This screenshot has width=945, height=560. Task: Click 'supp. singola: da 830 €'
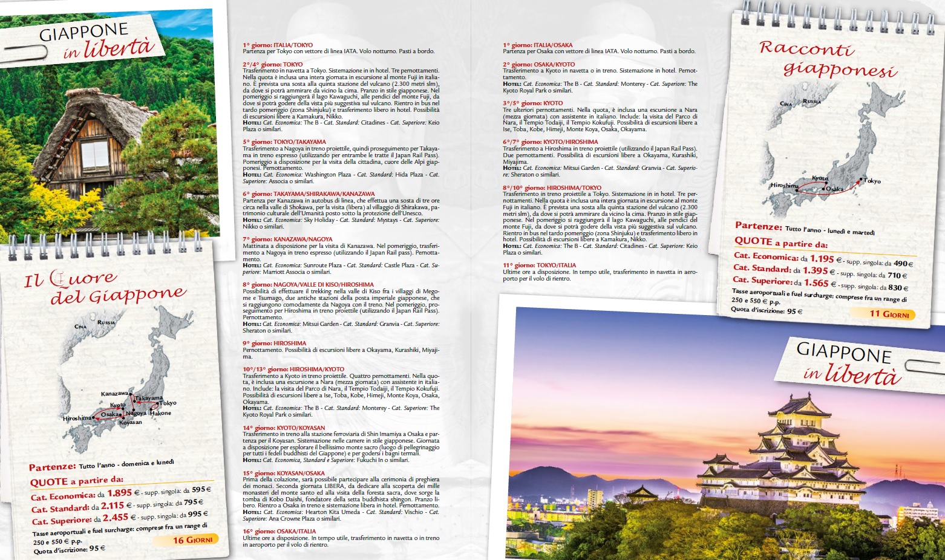click(874, 287)
